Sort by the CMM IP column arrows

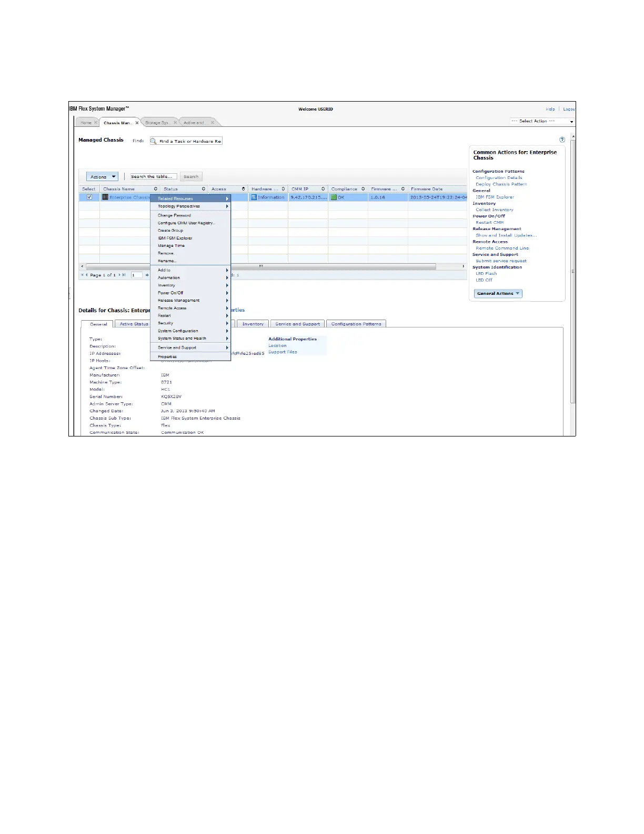click(x=323, y=189)
